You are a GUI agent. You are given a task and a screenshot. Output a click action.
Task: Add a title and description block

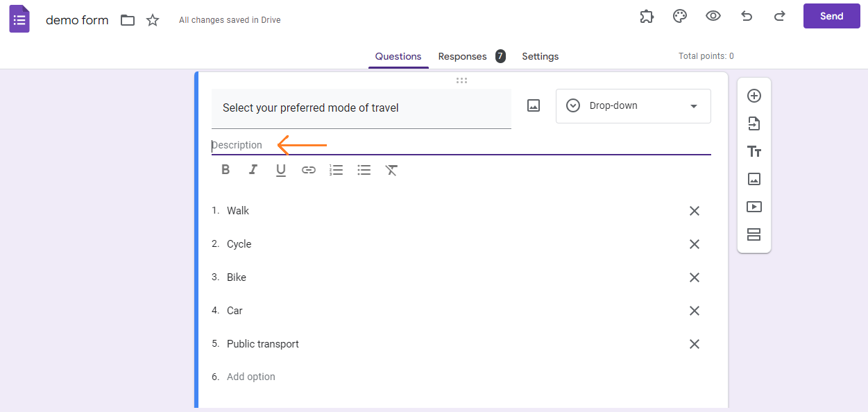click(x=754, y=151)
